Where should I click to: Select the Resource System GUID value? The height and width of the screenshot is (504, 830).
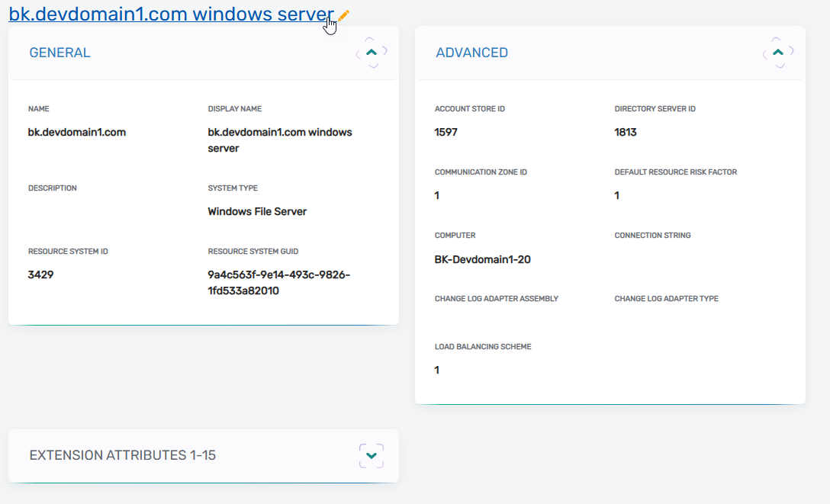point(278,282)
